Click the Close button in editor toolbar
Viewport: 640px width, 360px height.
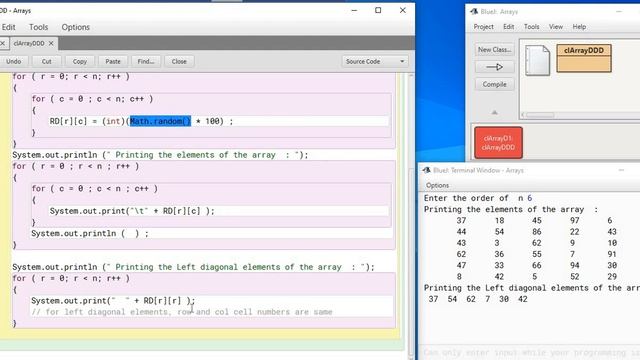(x=179, y=61)
